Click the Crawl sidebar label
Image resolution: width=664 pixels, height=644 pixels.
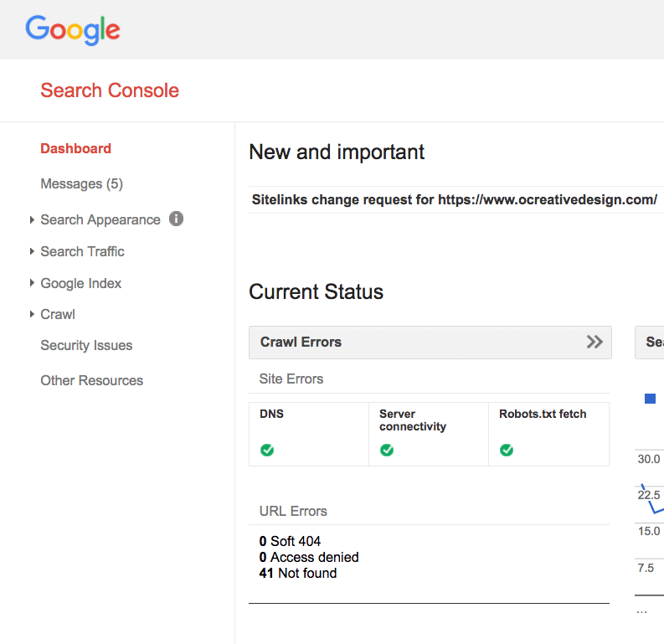pos(58,314)
